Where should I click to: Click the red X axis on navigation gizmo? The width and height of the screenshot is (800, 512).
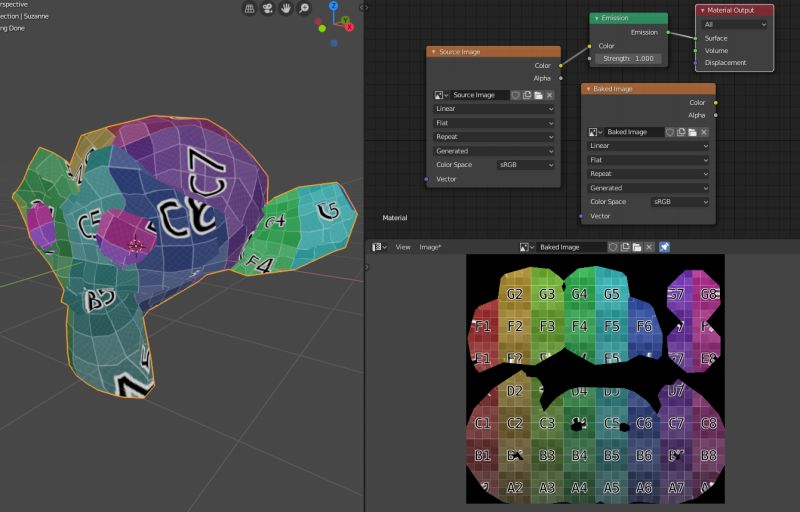350,27
